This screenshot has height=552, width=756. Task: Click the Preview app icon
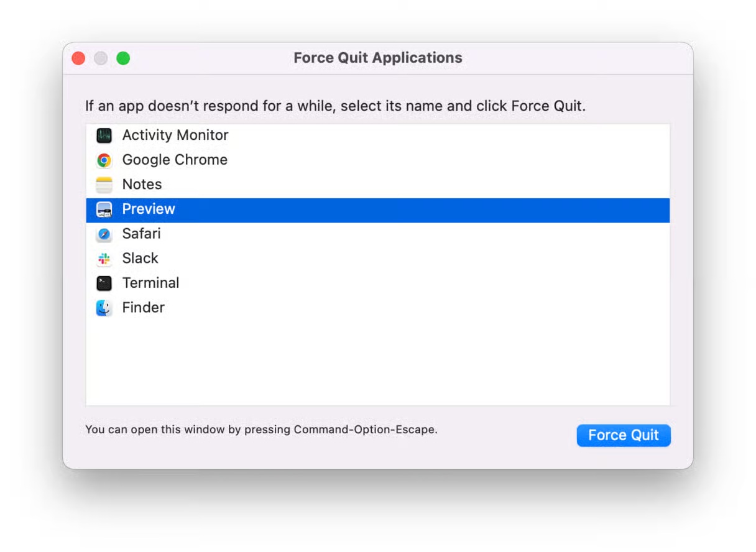tap(104, 209)
